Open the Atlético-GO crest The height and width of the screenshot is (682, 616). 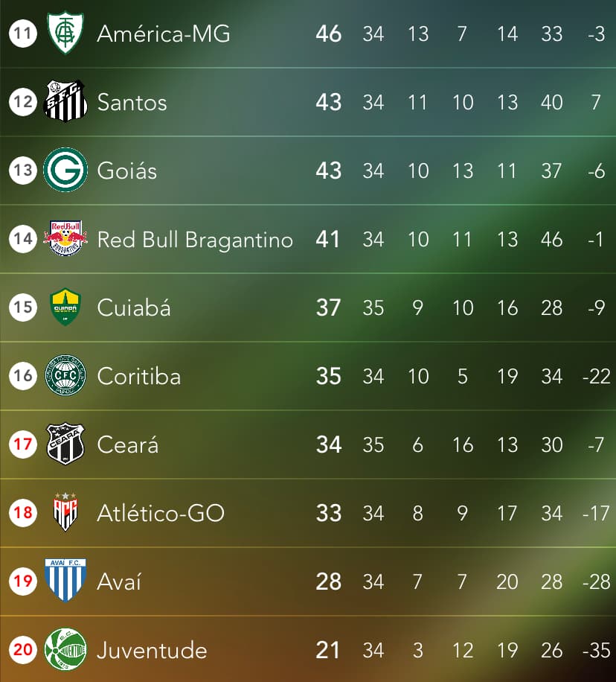pyautogui.click(x=65, y=512)
